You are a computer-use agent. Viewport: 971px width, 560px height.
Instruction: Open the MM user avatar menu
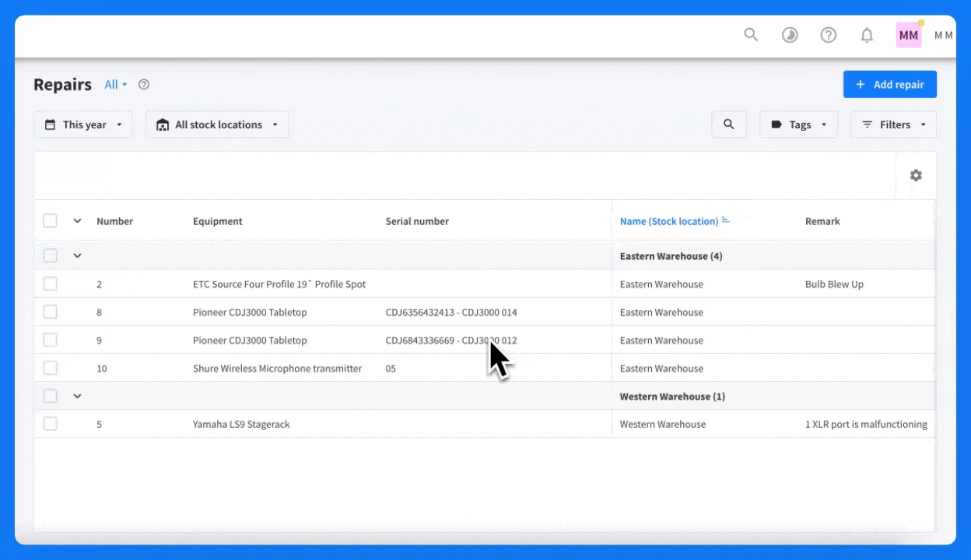click(909, 35)
